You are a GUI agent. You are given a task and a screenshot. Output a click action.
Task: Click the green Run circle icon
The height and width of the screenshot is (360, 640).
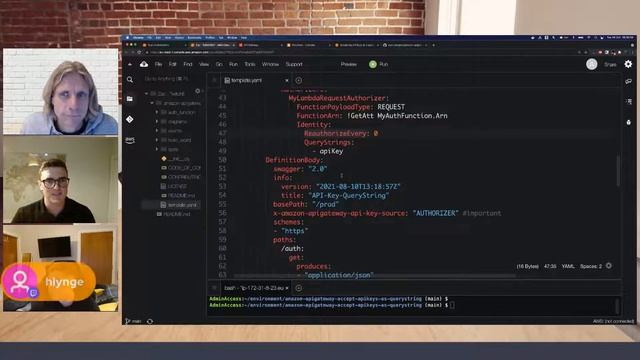tap(373, 64)
